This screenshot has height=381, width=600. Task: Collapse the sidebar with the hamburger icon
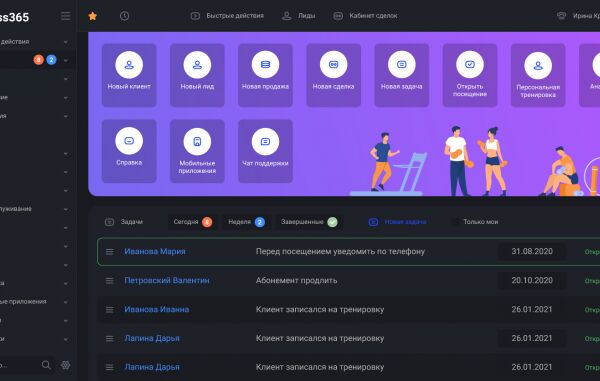[65, 16]
